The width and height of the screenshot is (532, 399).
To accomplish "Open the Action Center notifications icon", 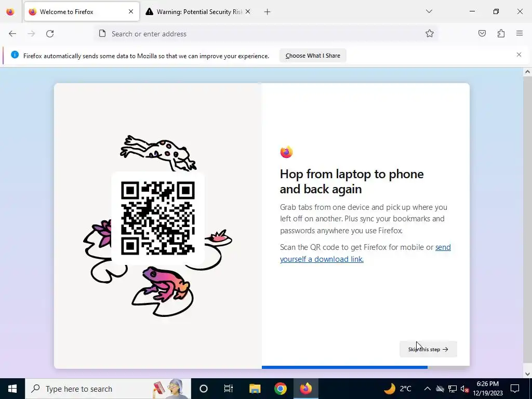I will (515, 389).
